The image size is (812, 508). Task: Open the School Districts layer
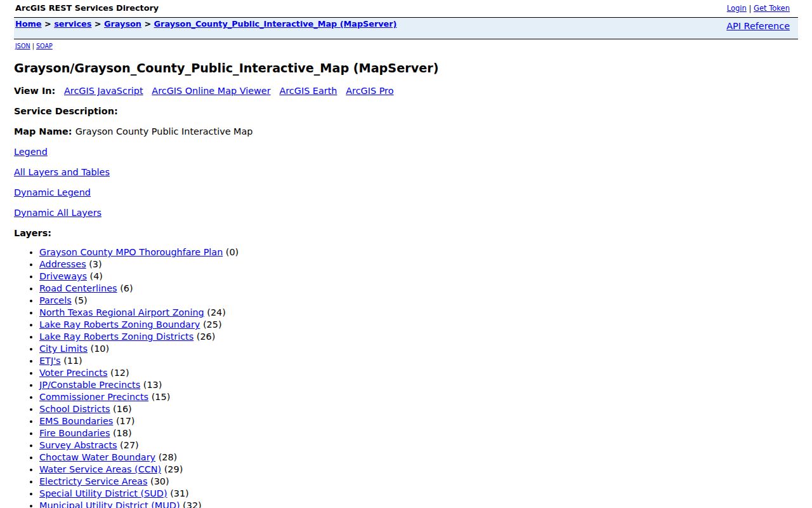(x=75, y=409)
